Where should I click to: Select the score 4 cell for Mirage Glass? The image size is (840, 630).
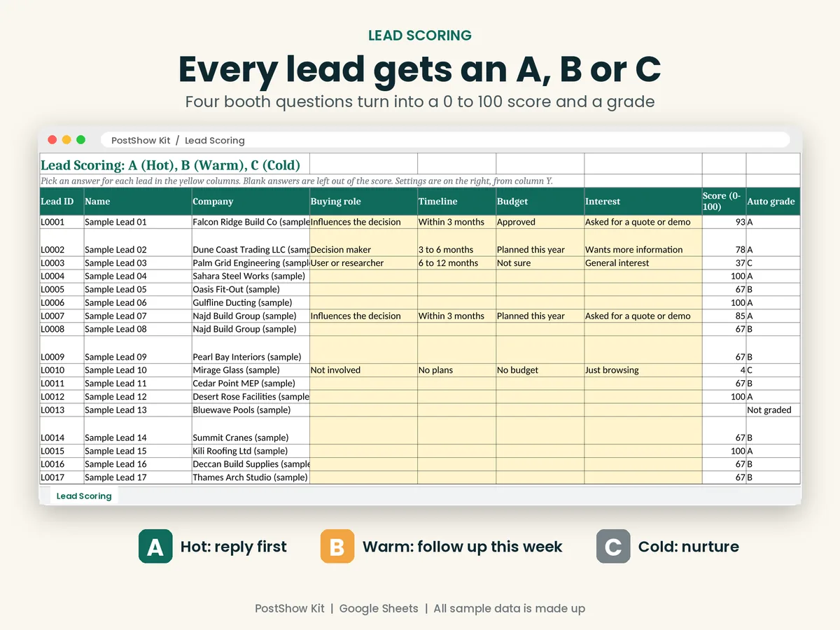(x=724, y=370)
